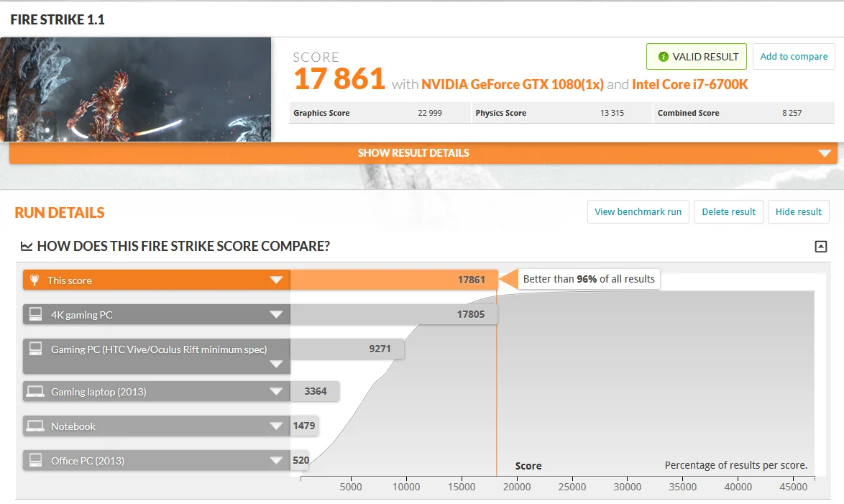Open the Notebook row dropdown arrow
This screenshot has height=504, width=844.
tap(276, 426)
